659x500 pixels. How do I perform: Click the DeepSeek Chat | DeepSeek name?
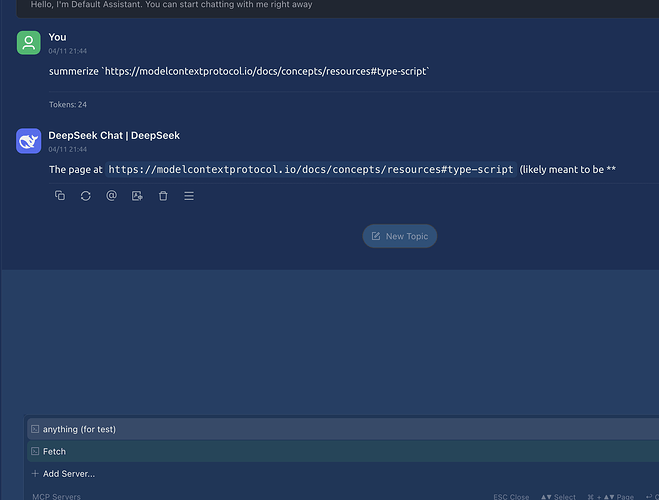tap(114, 135)
